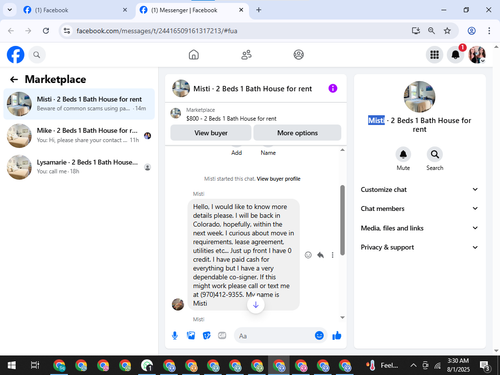Choose a GIF icon in composer

222,336
